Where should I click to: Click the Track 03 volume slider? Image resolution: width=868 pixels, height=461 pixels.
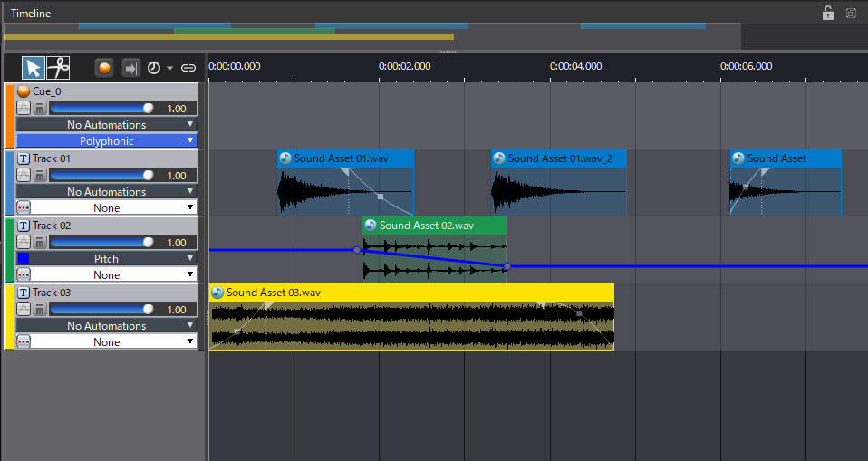click(101, 310)
